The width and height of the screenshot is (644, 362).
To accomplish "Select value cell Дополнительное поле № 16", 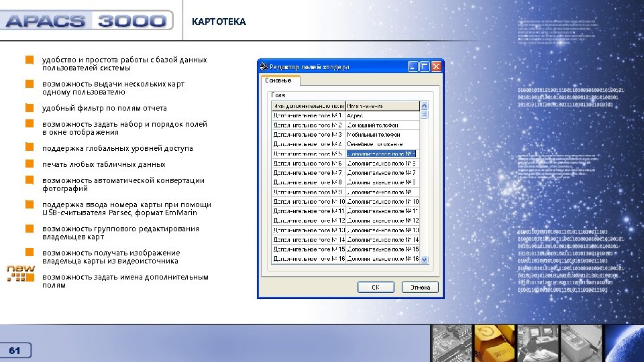I will [x=382, y=259].
